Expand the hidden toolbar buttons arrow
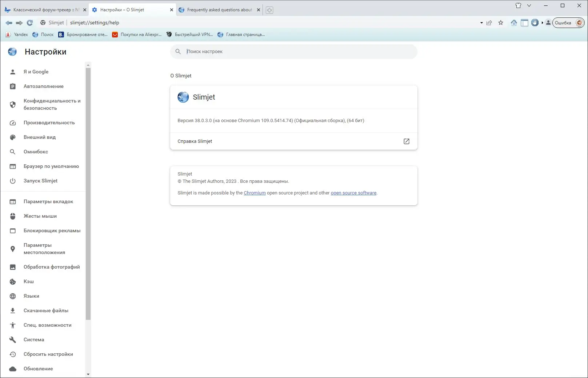This screenshot has height=378, width=588. (x=542, y=23)
